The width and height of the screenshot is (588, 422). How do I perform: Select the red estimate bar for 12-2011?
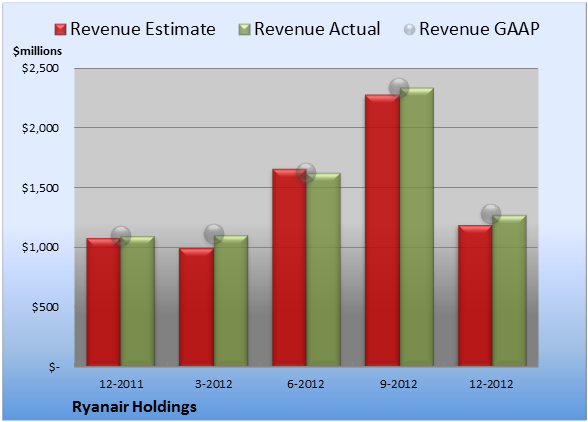click(104, 302)
